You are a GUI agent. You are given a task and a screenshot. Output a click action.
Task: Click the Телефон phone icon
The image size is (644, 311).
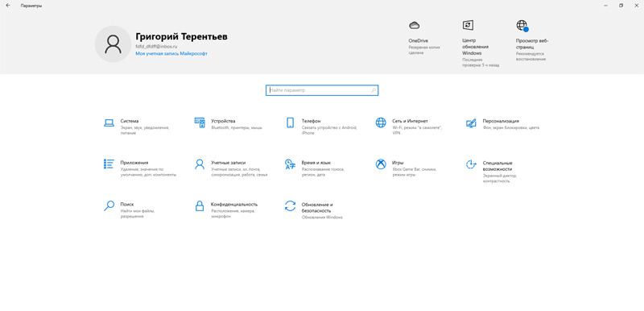[290, 122]
